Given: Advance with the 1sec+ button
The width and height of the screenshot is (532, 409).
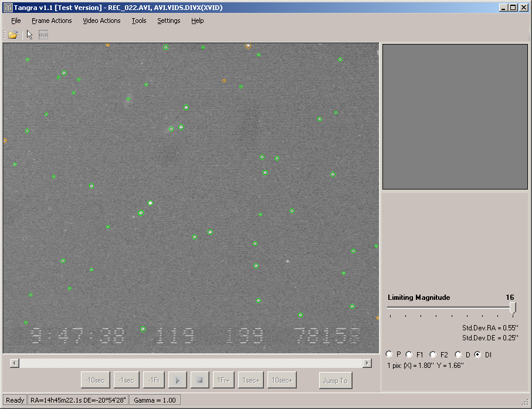Looking at the screenshot, I should [x=250, y=380].
